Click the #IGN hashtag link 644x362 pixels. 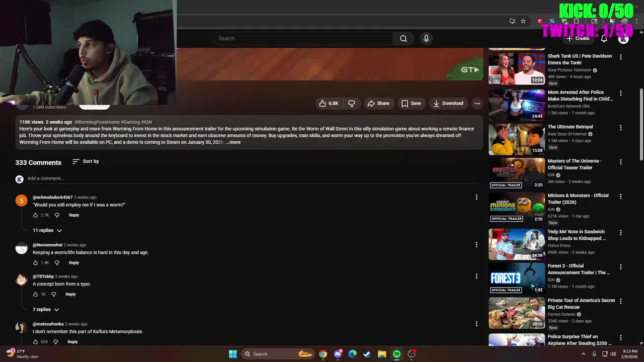(146, 122)
